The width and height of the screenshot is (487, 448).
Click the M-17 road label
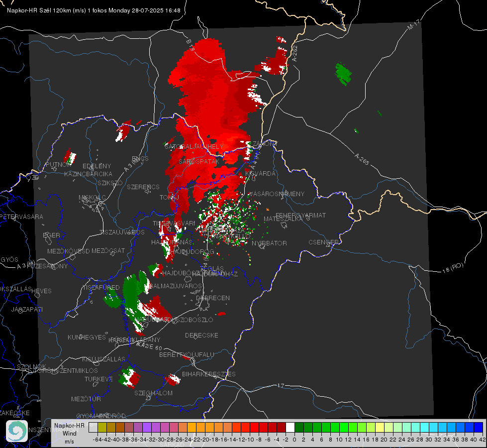pos(413,25)
